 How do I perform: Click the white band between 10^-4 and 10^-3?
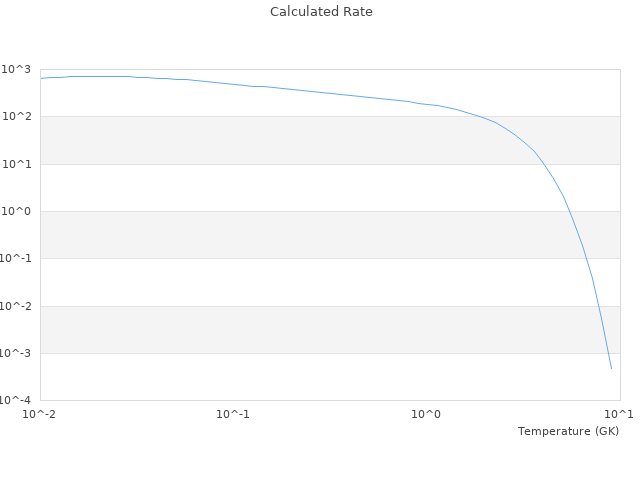pos(300,377)
